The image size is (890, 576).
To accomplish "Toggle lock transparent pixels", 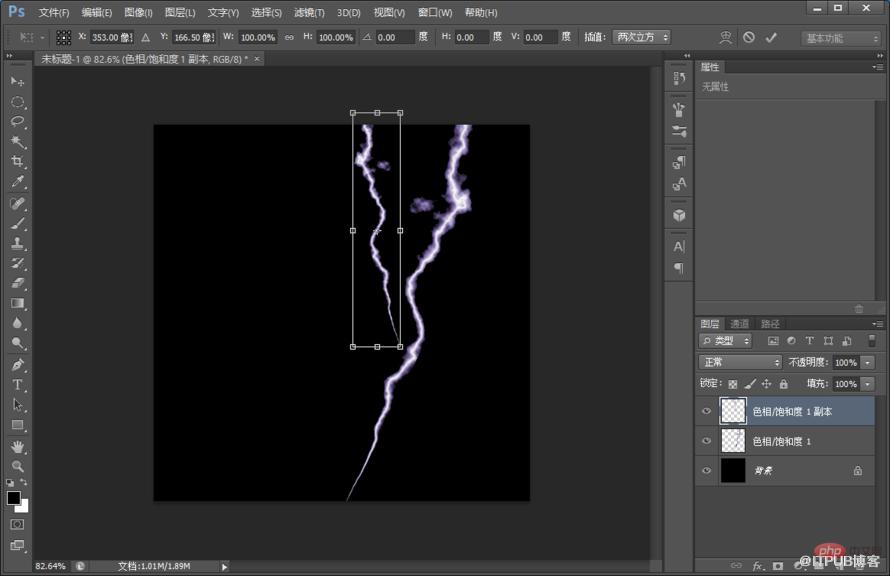I will point(733,384).
